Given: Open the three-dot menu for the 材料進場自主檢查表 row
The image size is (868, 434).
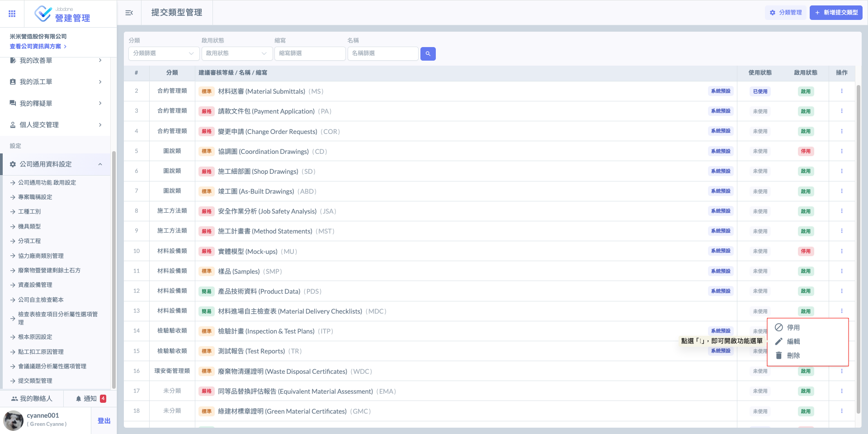Looking at the screenshot, I should [x=841, y=311].
